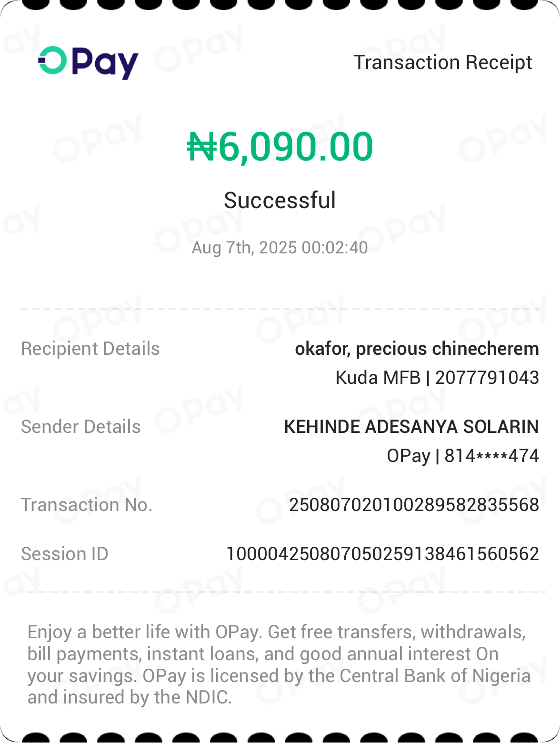
Task: Select the Aug 7th, 2025 timestamp
Action: (x=280, y=248)
